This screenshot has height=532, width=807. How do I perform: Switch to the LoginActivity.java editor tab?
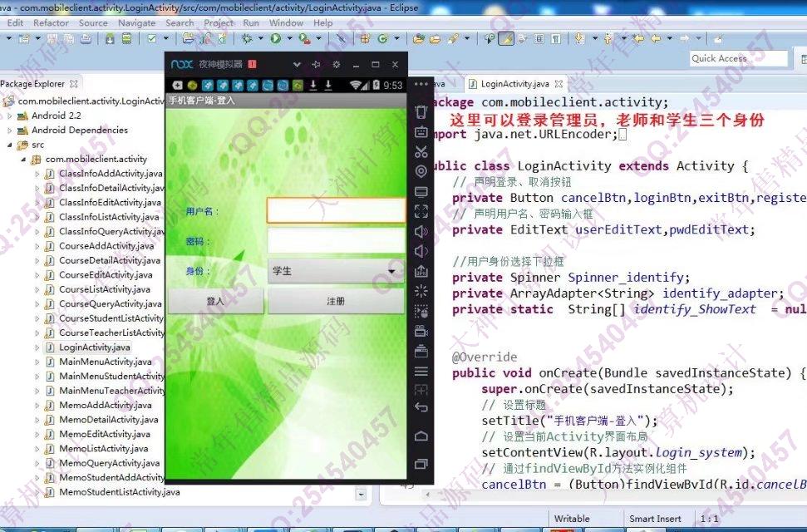(514, 83)
